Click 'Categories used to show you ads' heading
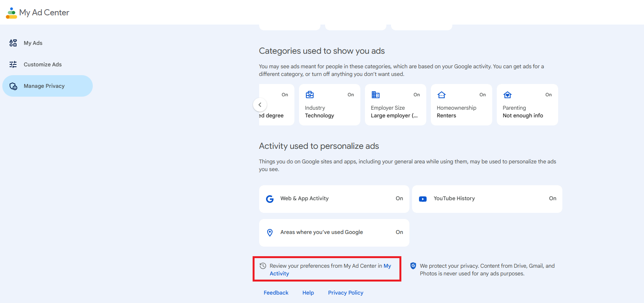This screenshot has height=303, width=644. (x=322, y=51)
